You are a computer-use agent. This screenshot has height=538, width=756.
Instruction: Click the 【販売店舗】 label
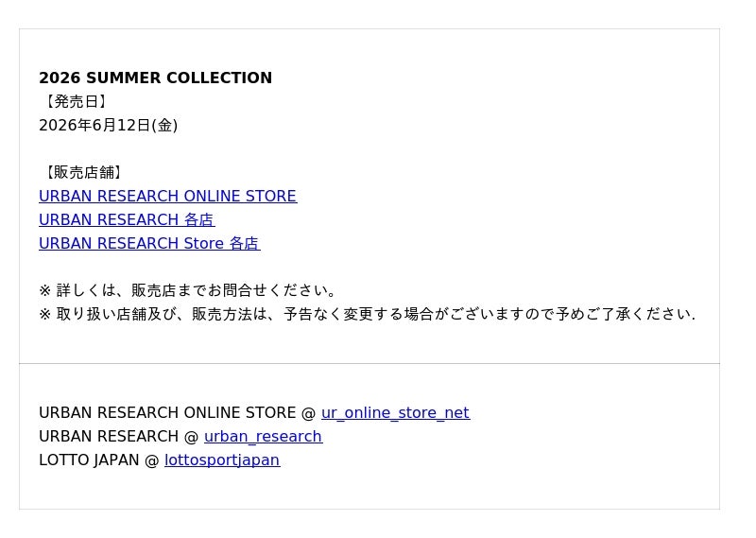(x=83, y=173)
